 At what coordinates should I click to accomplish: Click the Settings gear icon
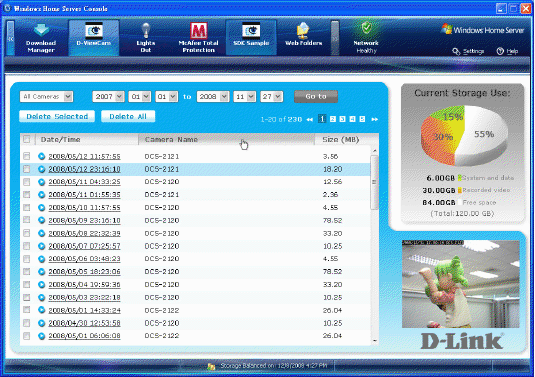456,51
